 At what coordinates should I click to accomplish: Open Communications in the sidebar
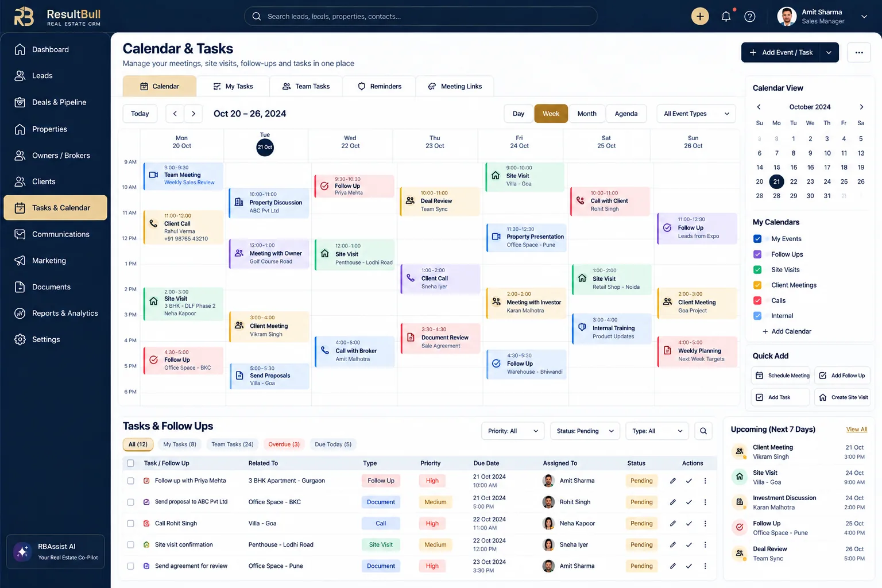point(55,234)
